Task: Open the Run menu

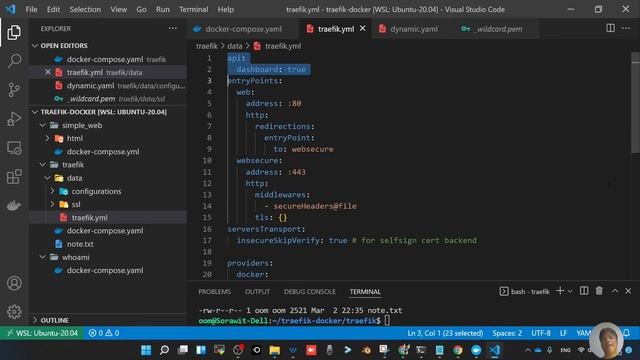Action: click(x=162, y=9)
